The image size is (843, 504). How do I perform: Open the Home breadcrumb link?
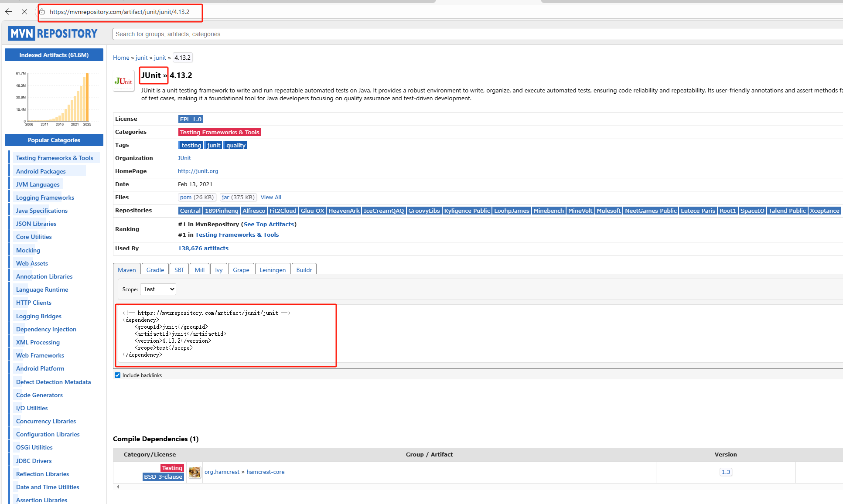[x=121, y=58]
